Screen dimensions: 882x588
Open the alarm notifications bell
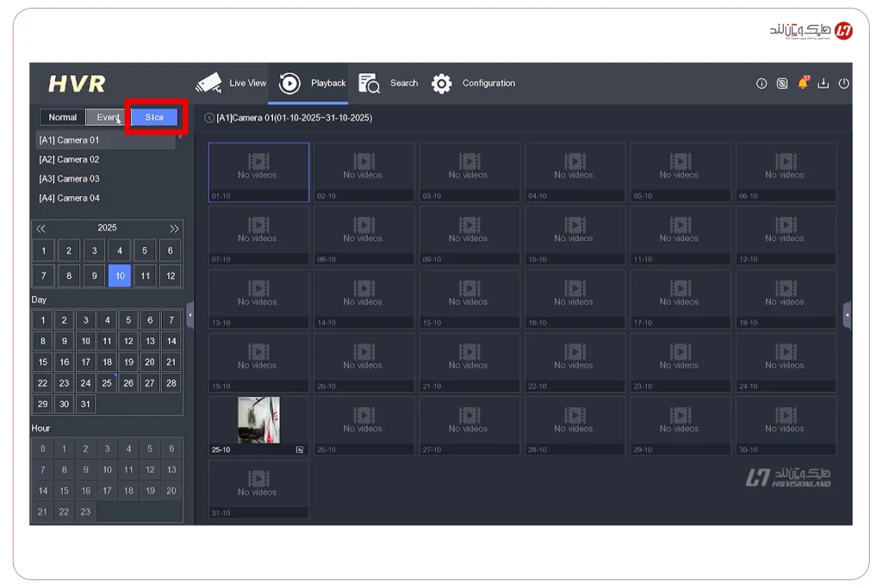click(x=804, y=84)
